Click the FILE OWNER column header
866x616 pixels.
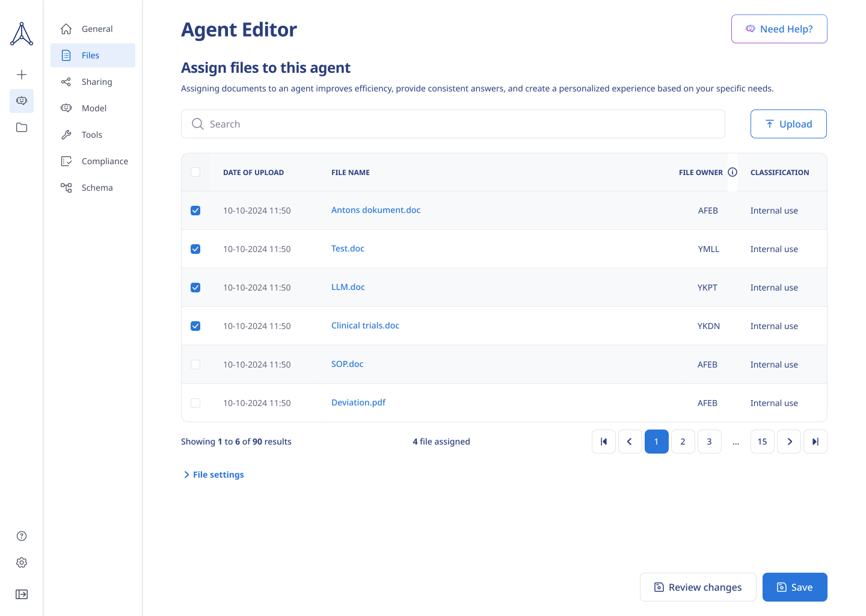[701, 173]
